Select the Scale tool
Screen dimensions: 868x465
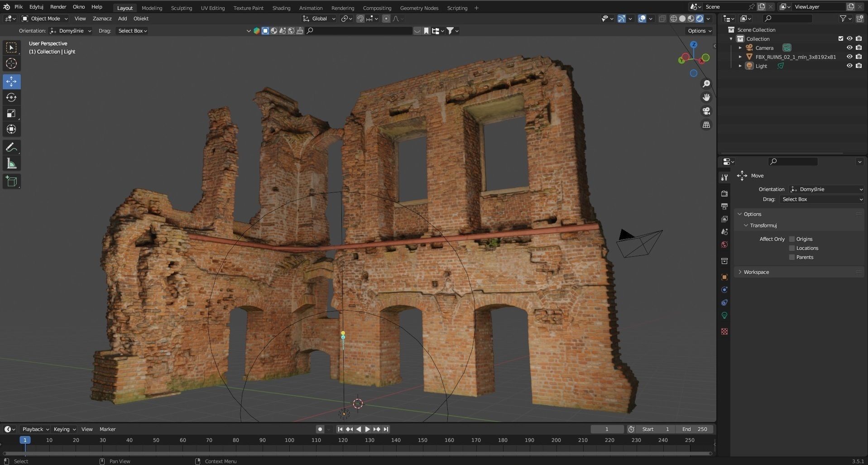tap(11, 113)
